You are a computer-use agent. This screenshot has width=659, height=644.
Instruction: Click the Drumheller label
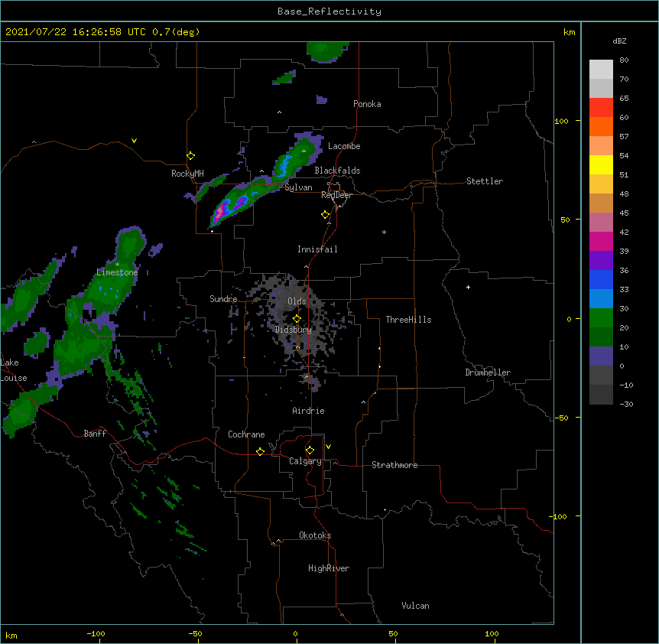click(x=488, y=372)
